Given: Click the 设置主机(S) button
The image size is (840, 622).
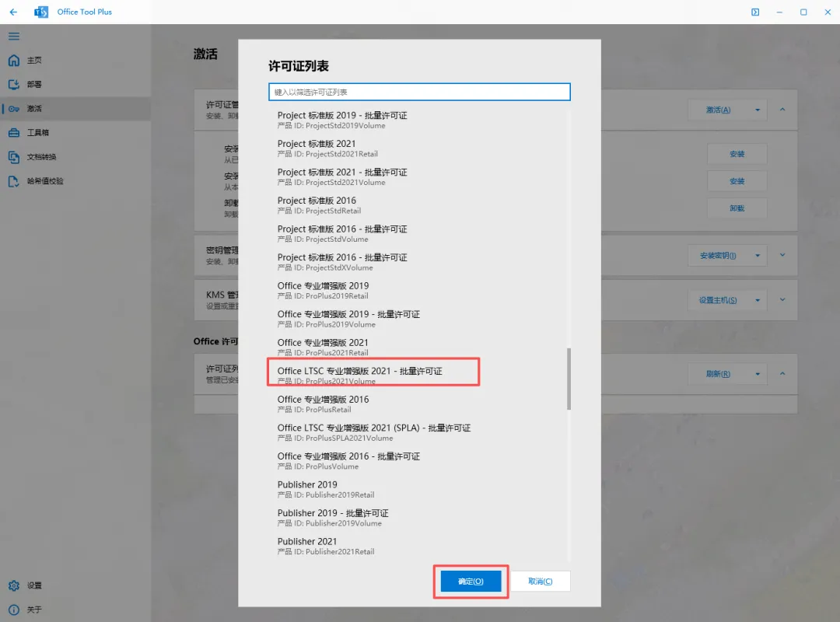Looking at the screenshot, I should click(x=718, y=300).
